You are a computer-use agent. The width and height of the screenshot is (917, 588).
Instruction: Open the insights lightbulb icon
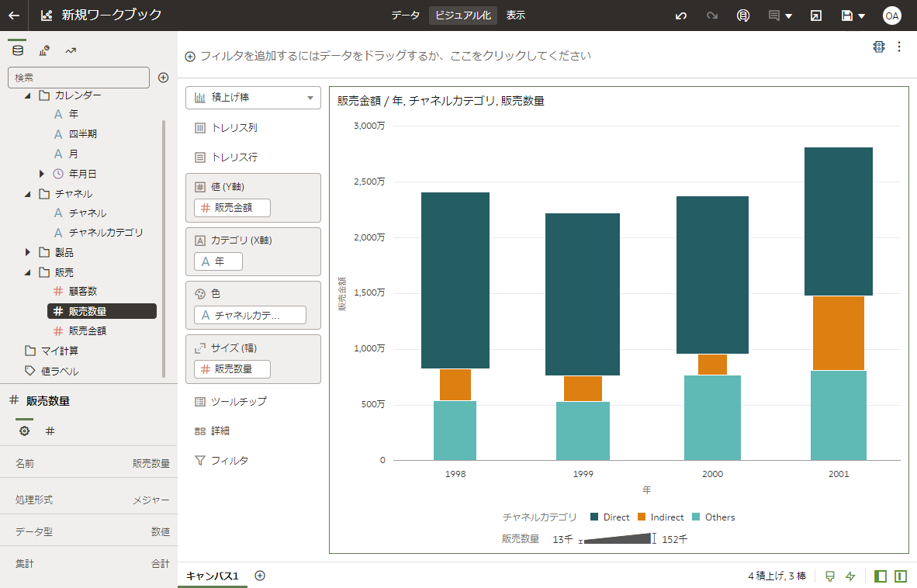pos(742,16)
